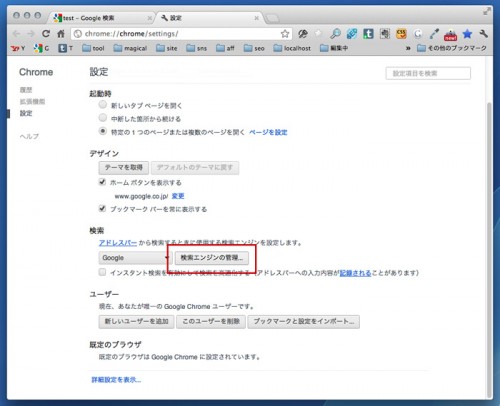The image size is (500, 406).
Task: Click デフォルトのテーマに戻す button
Action: (195, 168)
